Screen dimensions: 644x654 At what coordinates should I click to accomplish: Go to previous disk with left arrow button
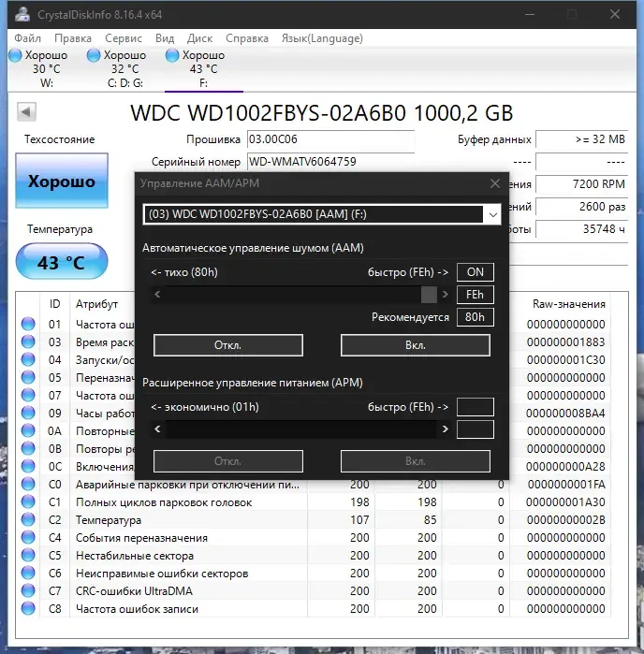[26, 111]
